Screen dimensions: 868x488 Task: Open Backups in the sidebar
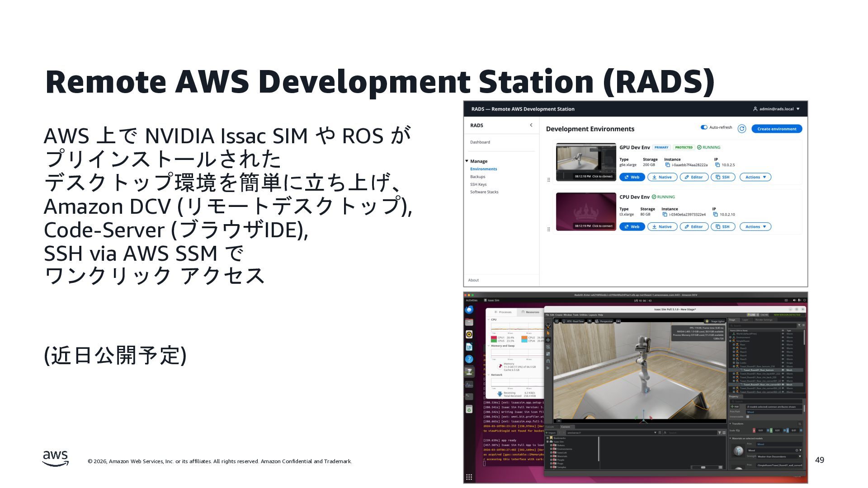click(477, 177)
